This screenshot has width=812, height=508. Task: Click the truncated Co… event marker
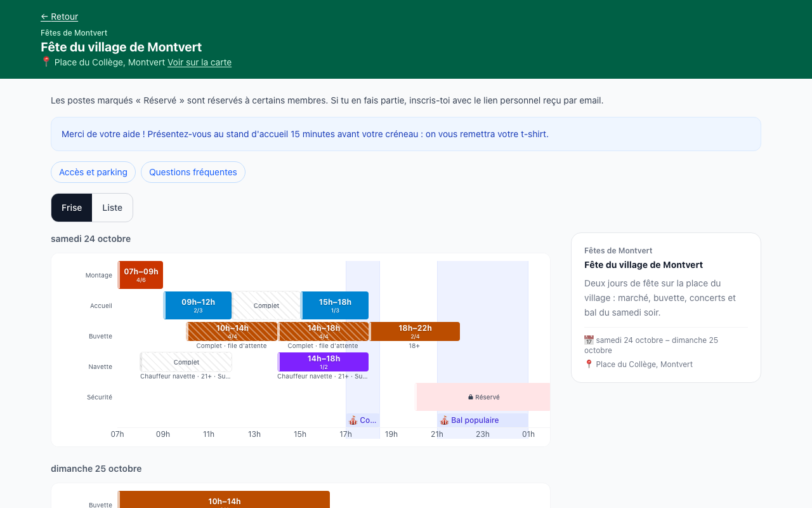coord(362,420)
